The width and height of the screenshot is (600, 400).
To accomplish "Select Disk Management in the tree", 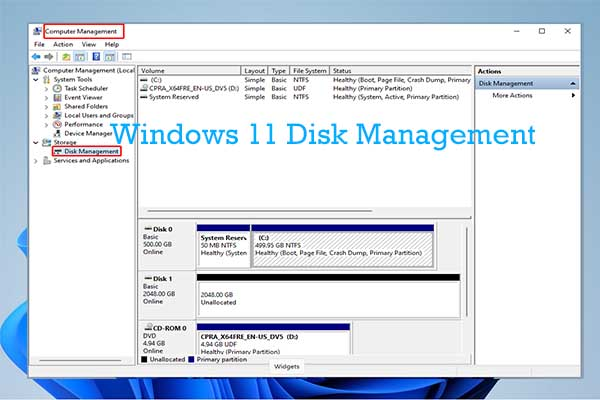I will (x=90, y=151).
